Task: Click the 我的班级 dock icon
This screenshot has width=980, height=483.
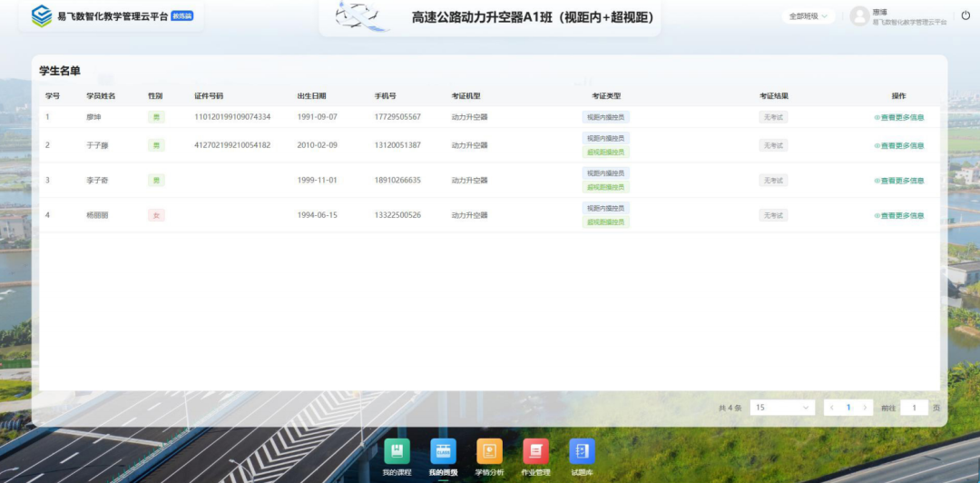Action: pos(443,451)
